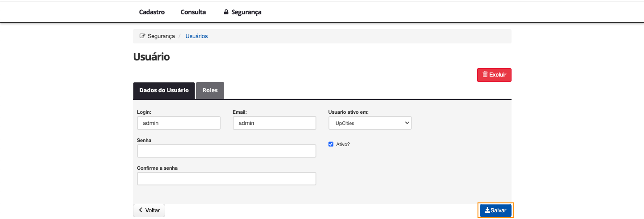
Task: Focus the Login input field
Action: pyautogui.click(x=179, y=123)
